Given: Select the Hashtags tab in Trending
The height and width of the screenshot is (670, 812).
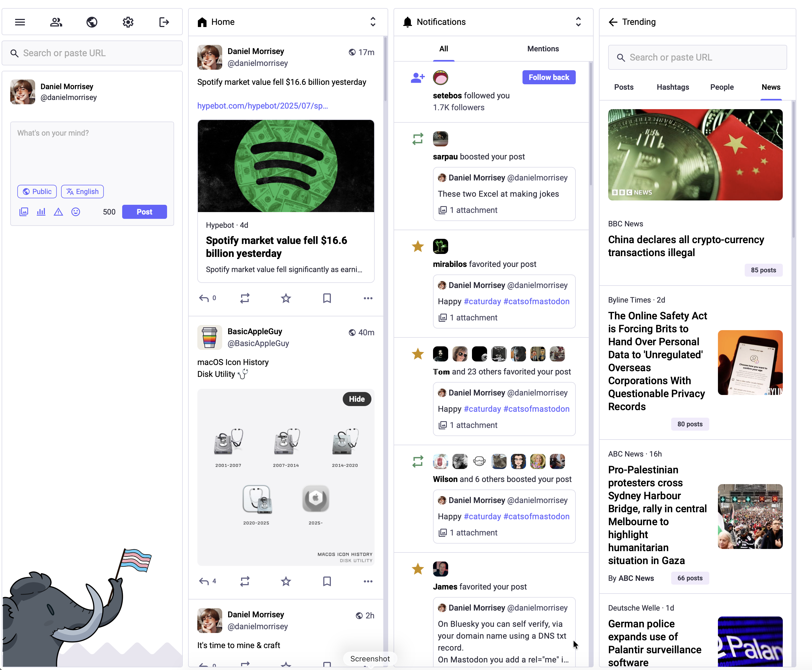Looking at the screenshot, I should [673, 87].
